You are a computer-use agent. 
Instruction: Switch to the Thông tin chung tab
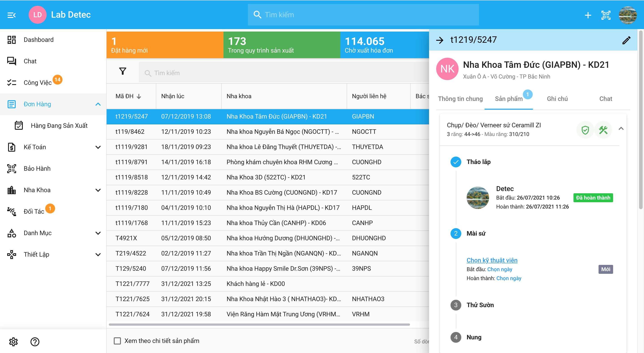[x=460, y=98]
